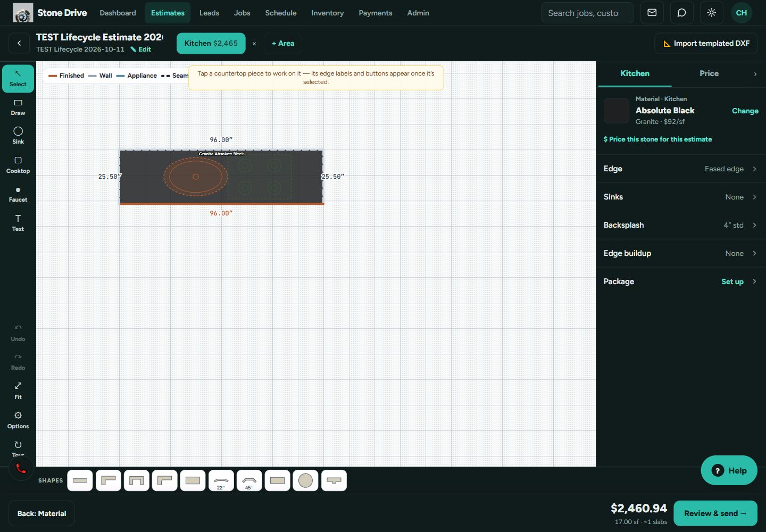Go back via the header back arrow
Viewport: 766px width, 532px height.
[x=19, y=43]
